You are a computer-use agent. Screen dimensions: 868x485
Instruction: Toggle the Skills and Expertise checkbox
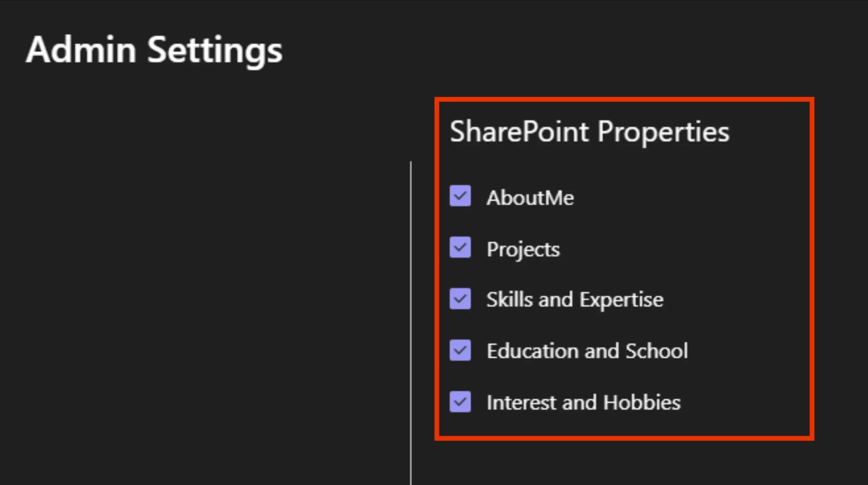pos(460,299)
